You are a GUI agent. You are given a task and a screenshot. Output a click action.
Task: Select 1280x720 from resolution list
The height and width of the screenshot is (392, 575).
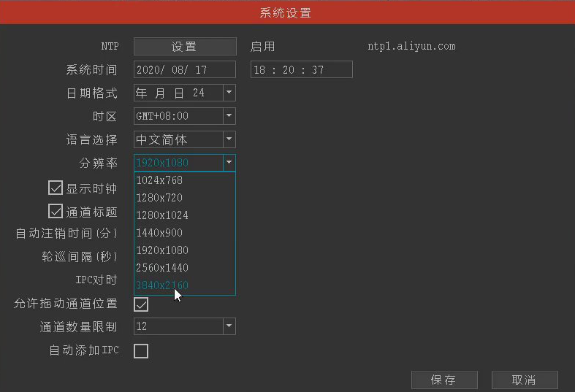coord(159,198)
